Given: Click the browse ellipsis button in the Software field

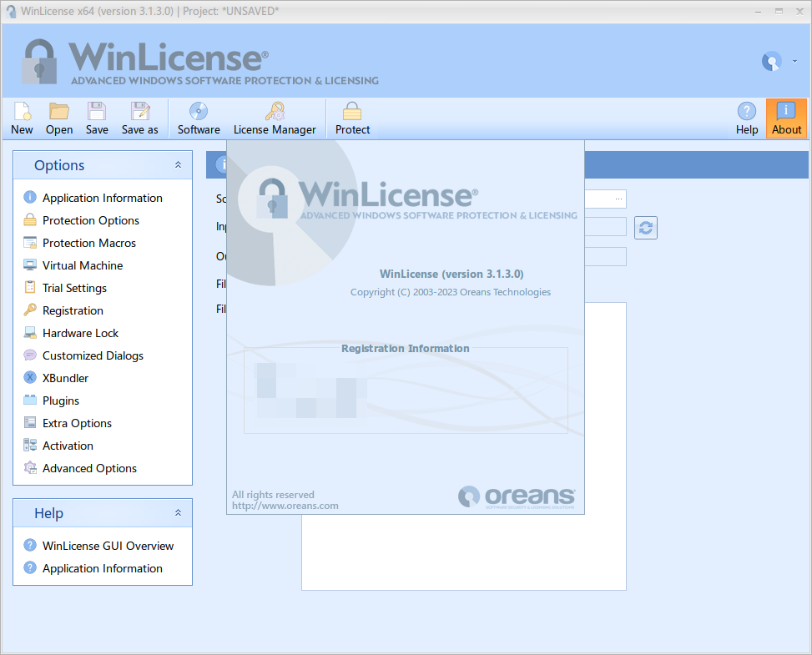Looking at the screenshot, I should click(x=619, y=199).
